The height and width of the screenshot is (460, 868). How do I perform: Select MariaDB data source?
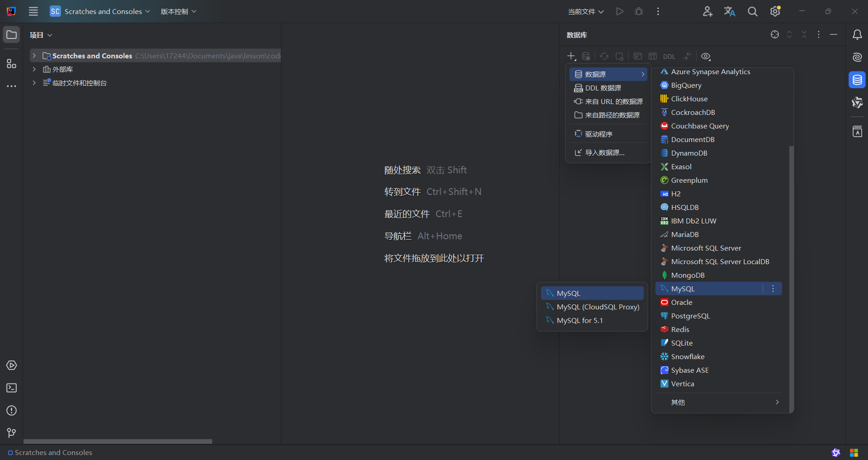tap(719, 234)
